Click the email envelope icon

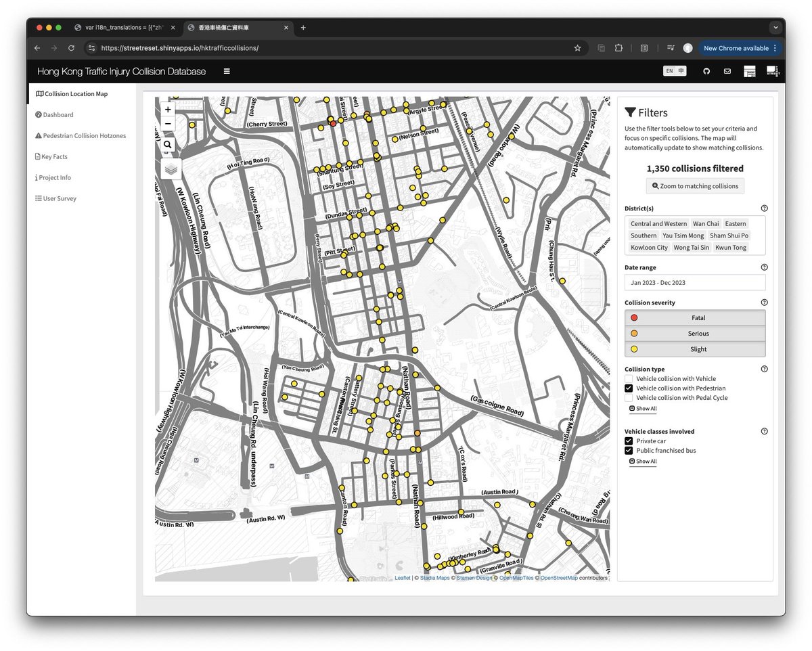point(727,71)
